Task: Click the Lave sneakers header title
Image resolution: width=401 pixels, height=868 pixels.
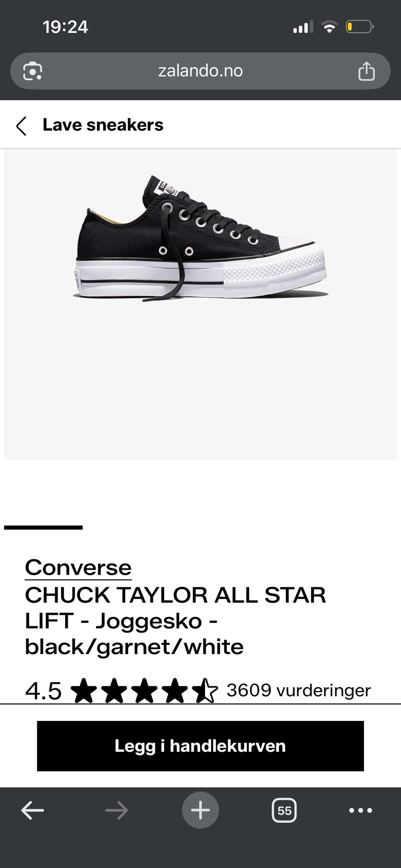Action: [103, 125]
